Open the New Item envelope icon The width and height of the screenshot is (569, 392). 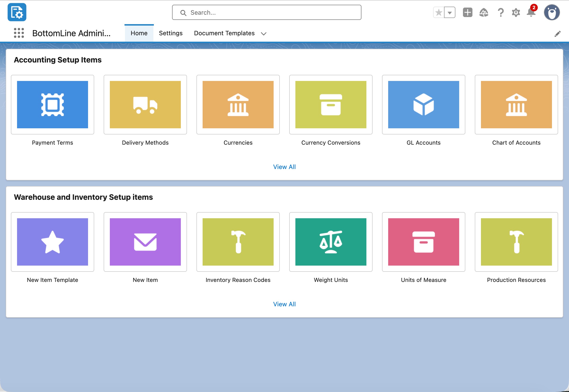(145, 242)
